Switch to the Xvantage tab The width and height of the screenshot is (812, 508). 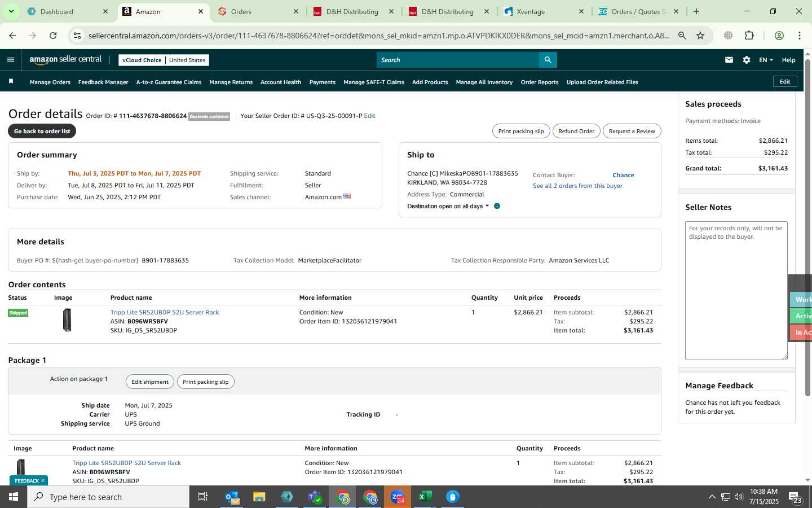click(545, 11)
